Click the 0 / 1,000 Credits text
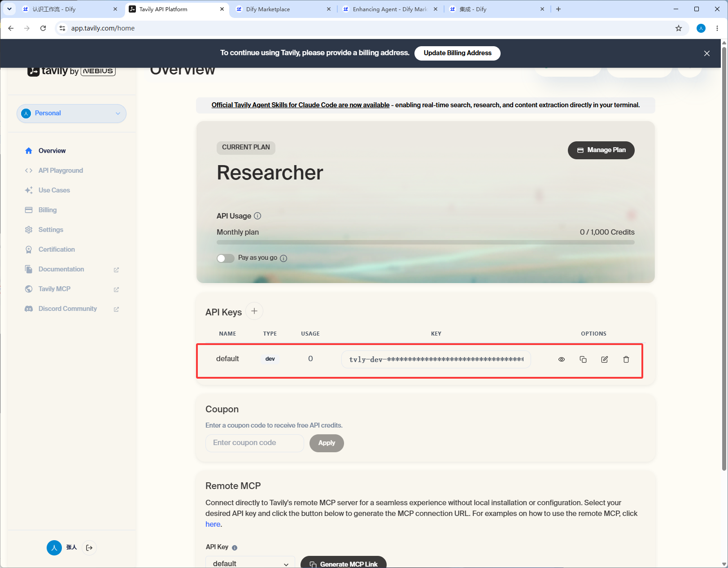This screenshot has width=728, height=568. (x=607, y=232)
